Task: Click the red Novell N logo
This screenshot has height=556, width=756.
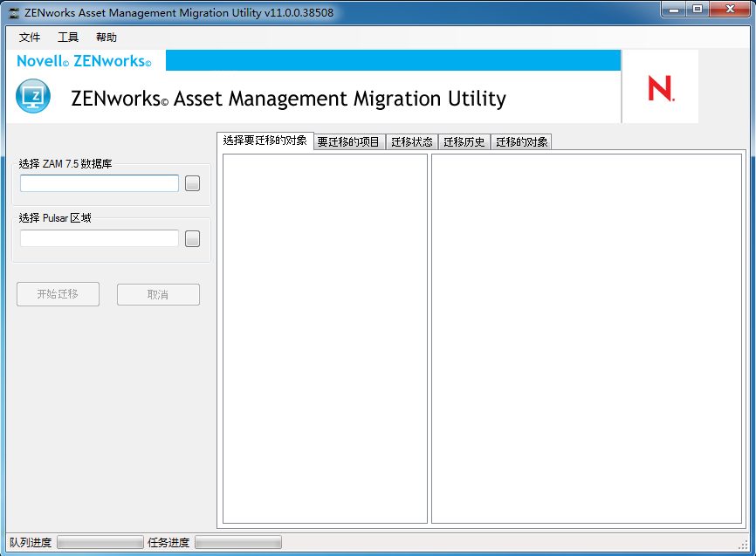Action: (x=661, y=88)
